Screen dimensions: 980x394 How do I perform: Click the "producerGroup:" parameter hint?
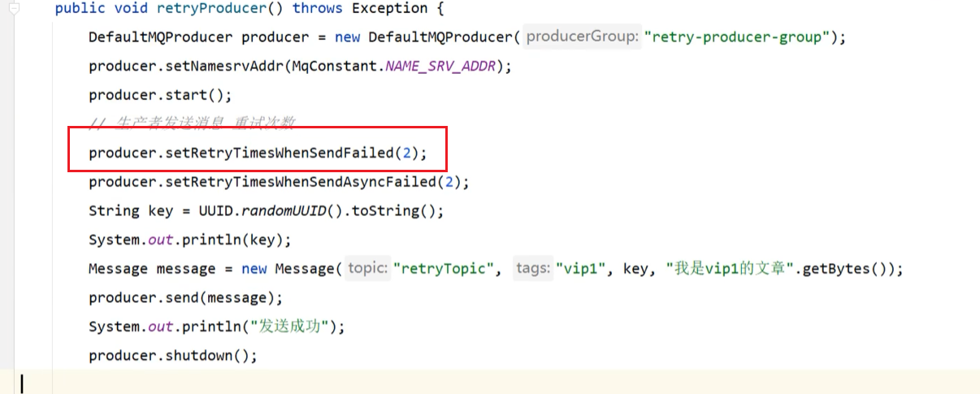582,37
